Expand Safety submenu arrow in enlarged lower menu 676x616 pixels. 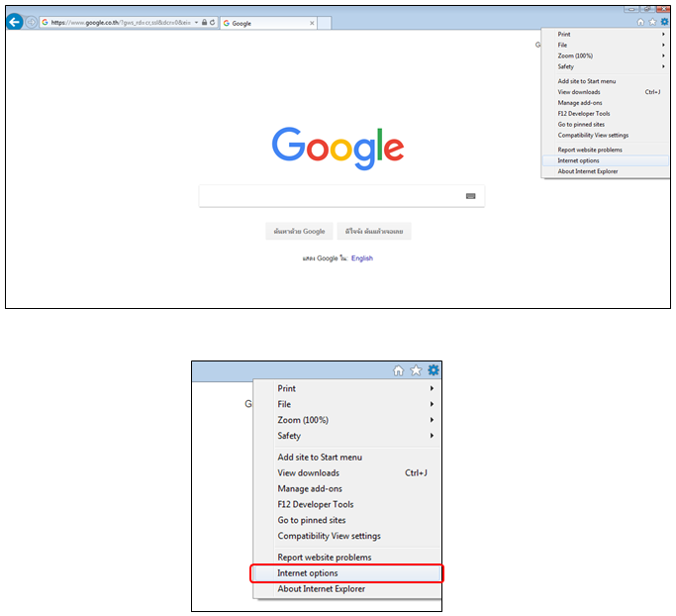point(432,436)
